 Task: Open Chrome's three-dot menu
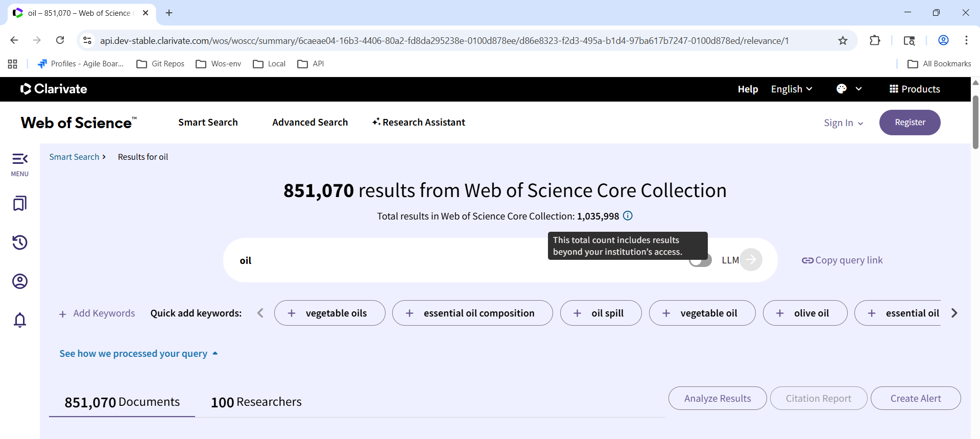click(x=966, y=40)
